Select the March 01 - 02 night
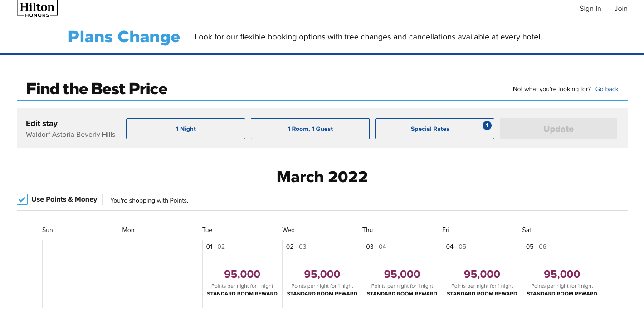The image size is (644, 309). click(242, 274)
